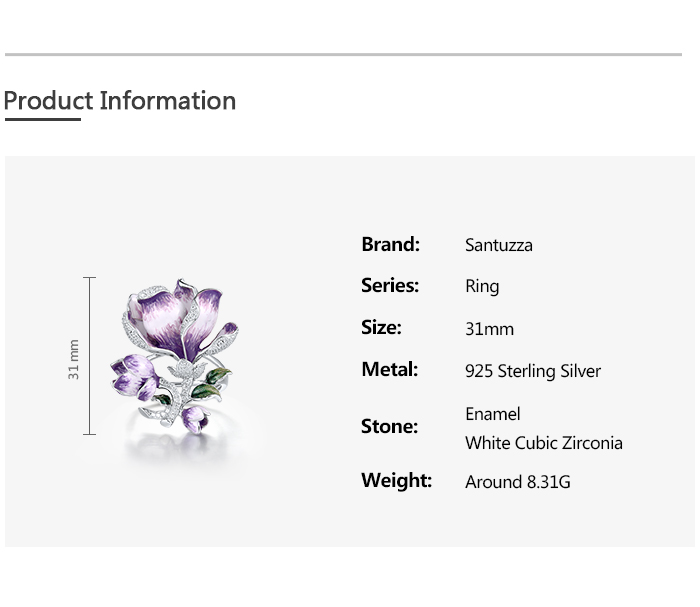Click the dark underline beneath the heading

[x=43, y=119]
